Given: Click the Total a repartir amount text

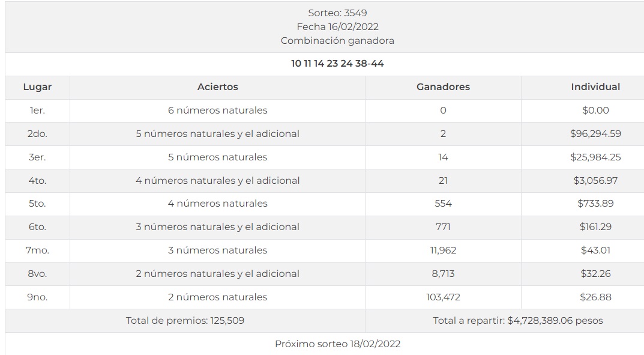Looking at the screenshot, I should 517,321.
